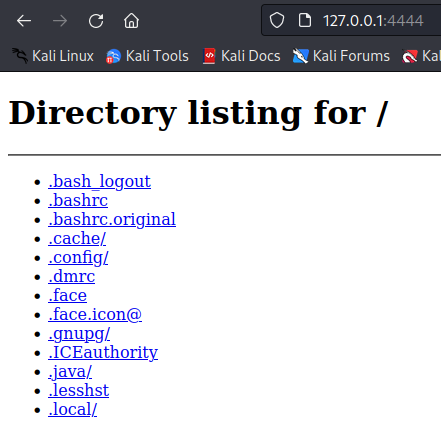This screenshot has height=421, width=441.
Task: Open the Kali Linux bookmark
Action: tap(53, 56)
